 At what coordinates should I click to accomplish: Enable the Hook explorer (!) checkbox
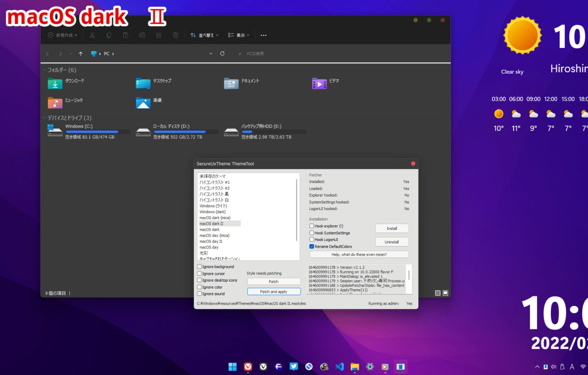tap(311, 226)
